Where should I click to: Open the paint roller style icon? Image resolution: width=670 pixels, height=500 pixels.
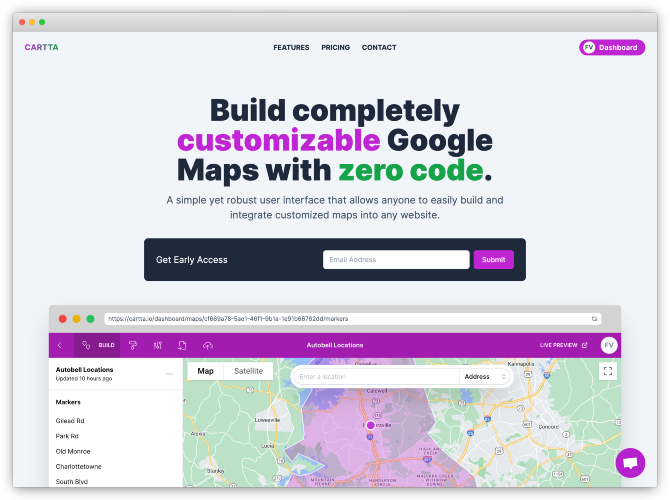coord(133,345)
